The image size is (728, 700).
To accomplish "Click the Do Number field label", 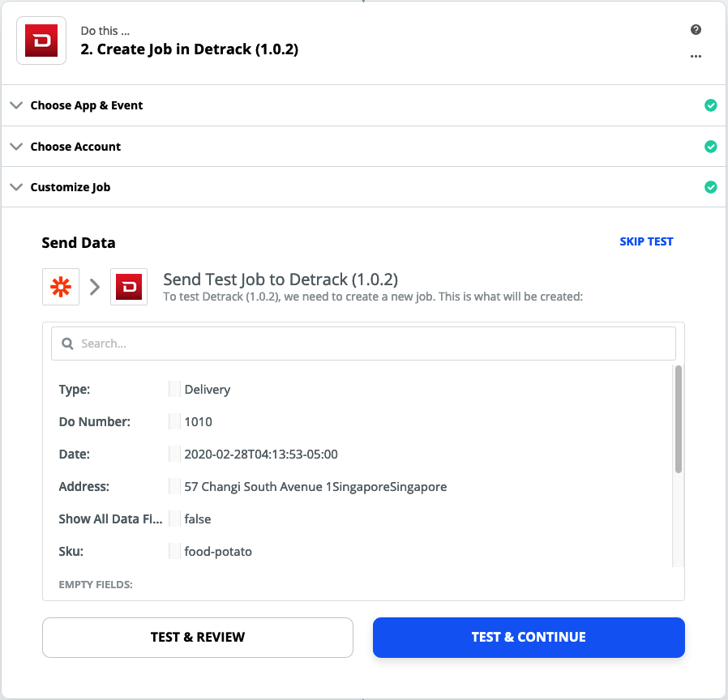I will coord(94,421).
